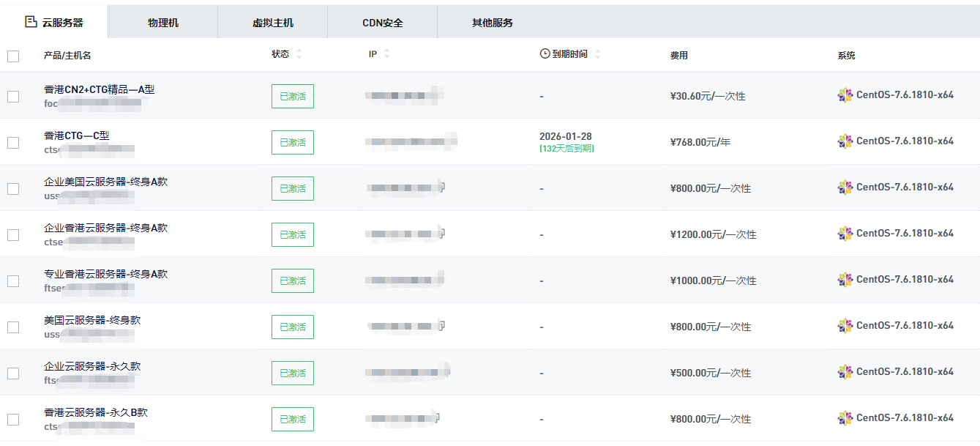Image resolution: width=980 pixels, height=446 pixels.
Task: Click the CentOS logo for 香港CTG—C型
Action: (845, 142)
